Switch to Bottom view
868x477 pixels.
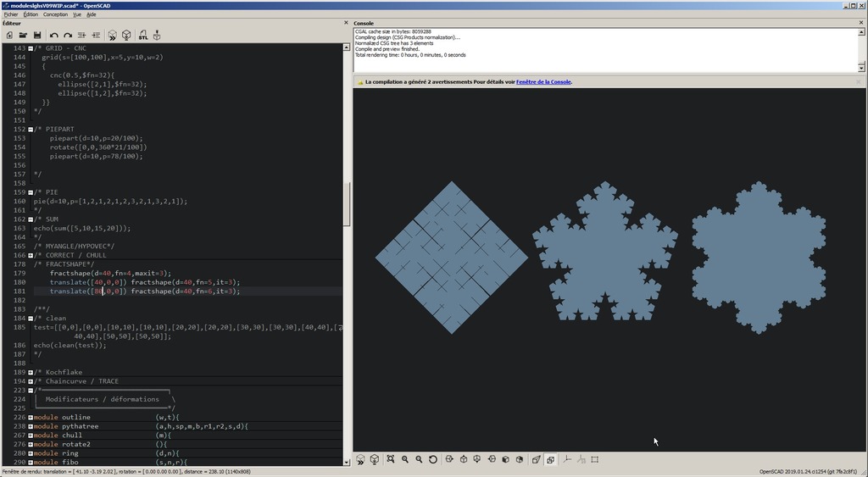pos(477,459)
